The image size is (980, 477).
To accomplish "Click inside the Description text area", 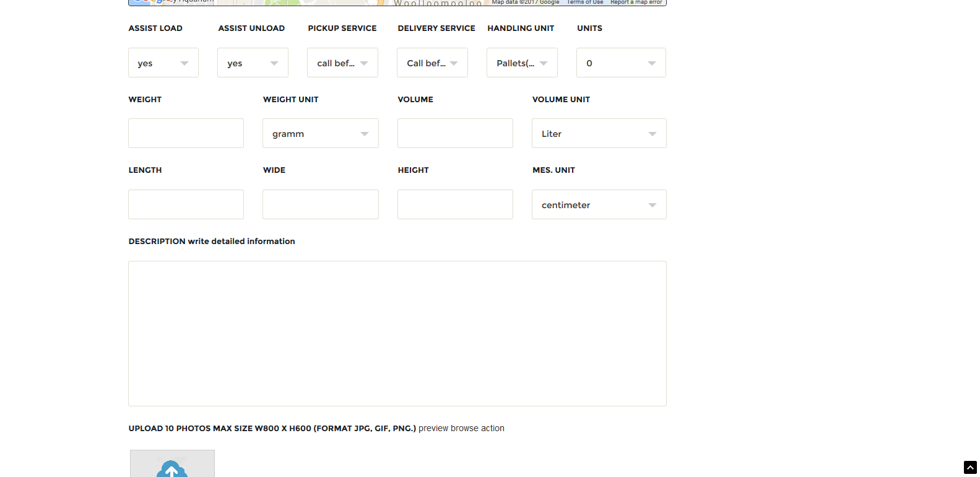I will click(x=397, y=333).
